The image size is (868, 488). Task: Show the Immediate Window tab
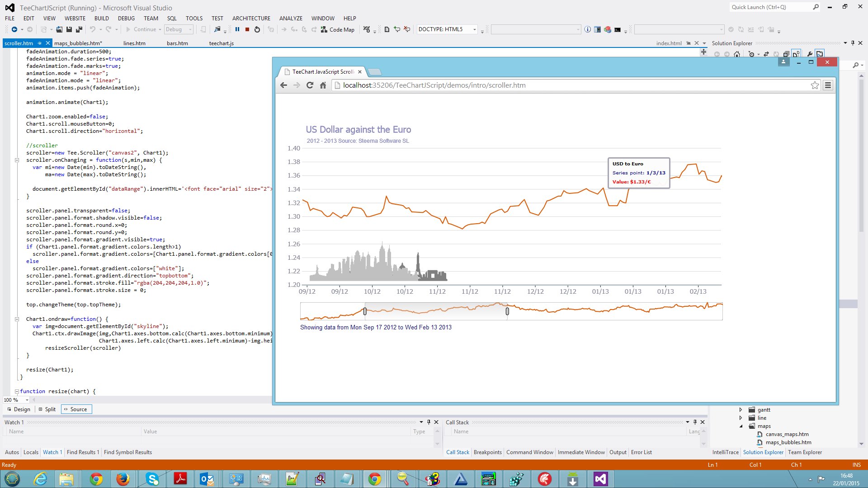coord(581,452)
